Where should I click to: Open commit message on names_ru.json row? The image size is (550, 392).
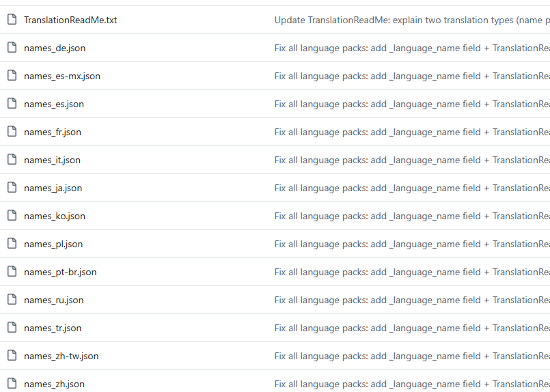point(412,300)
